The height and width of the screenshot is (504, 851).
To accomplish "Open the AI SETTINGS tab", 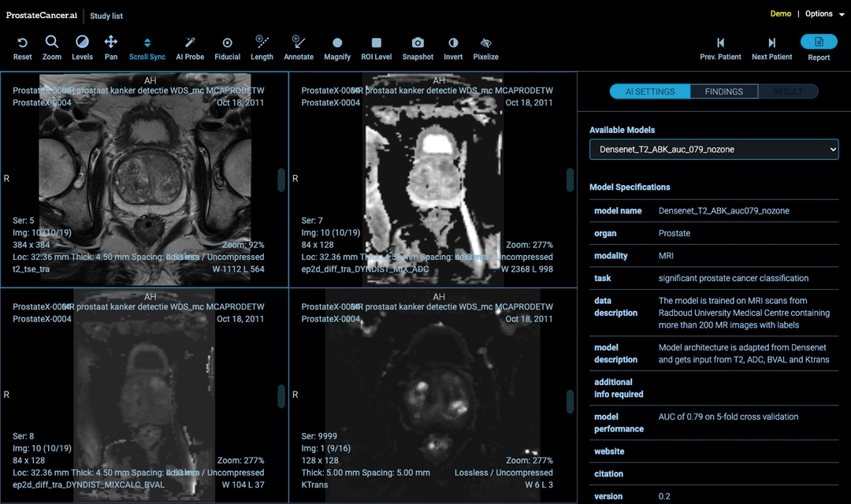I will (x=650, y=91).
